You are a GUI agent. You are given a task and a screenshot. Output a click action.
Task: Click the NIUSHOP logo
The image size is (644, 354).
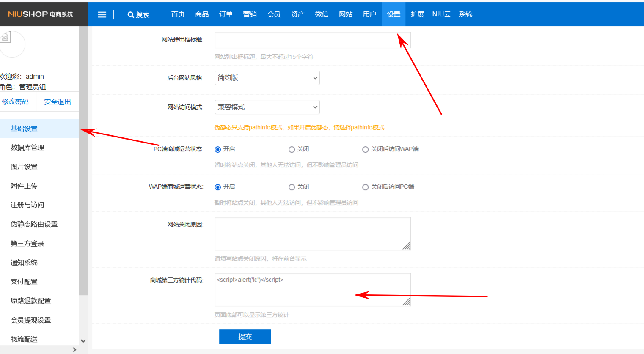tap(40, 14)
